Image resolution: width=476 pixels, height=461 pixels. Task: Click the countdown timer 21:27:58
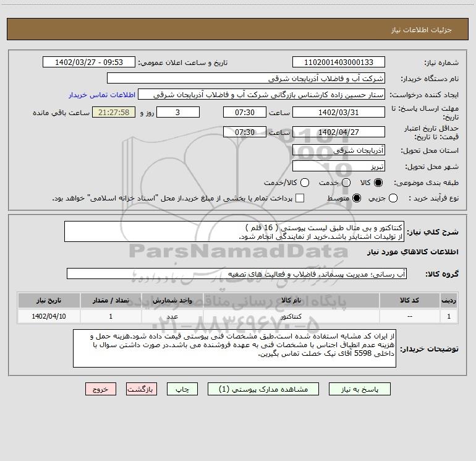114,112
